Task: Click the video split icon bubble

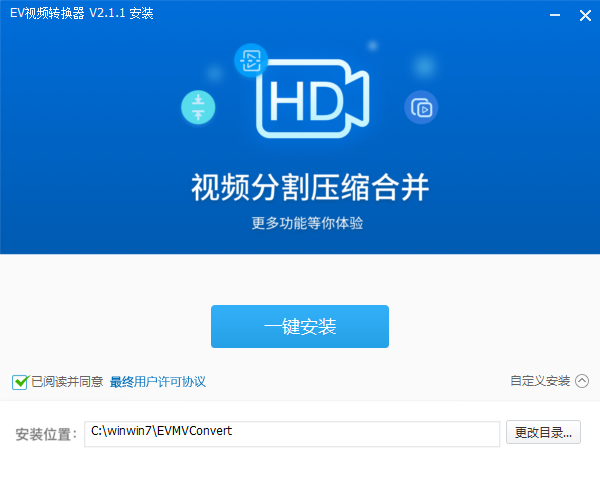Action: coord(251,60)
